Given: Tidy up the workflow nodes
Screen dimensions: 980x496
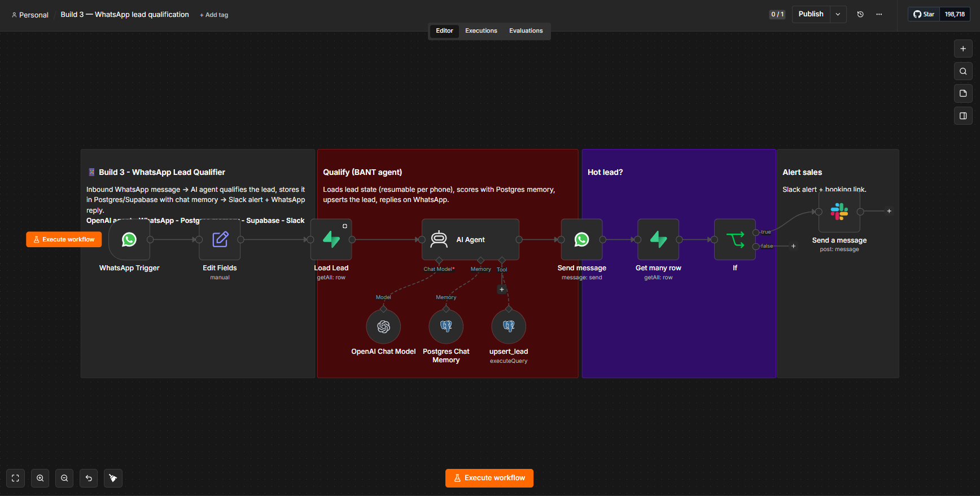Looking at the screenshot, I should (x=113, y=478).
